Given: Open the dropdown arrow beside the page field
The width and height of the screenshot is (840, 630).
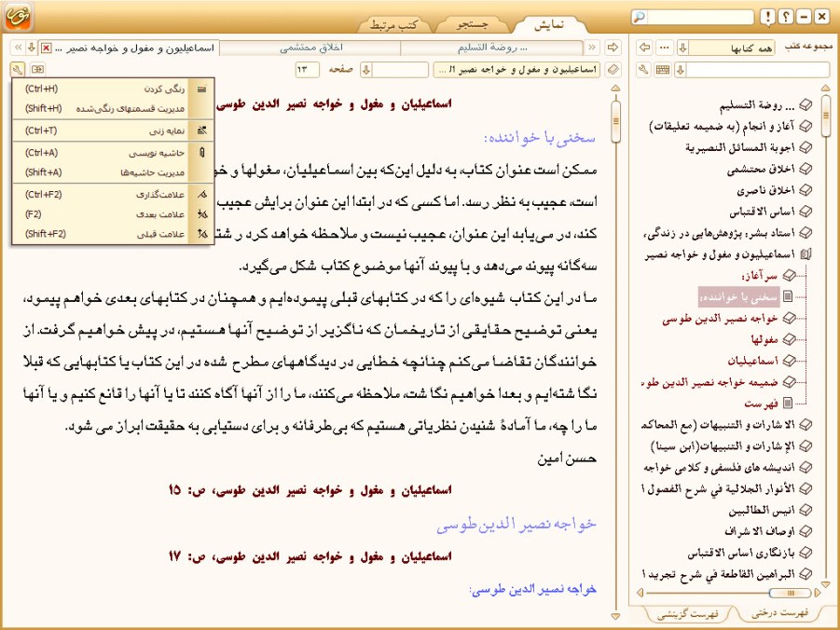Looking at the screenshot, I should 366,70.
